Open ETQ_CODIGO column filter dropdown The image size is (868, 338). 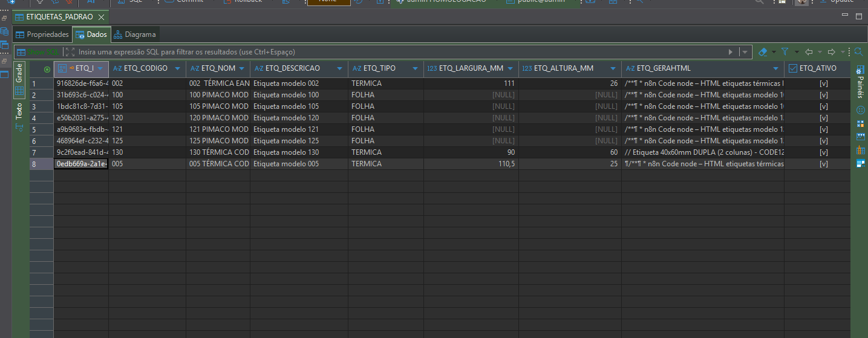tap(177, 69)
